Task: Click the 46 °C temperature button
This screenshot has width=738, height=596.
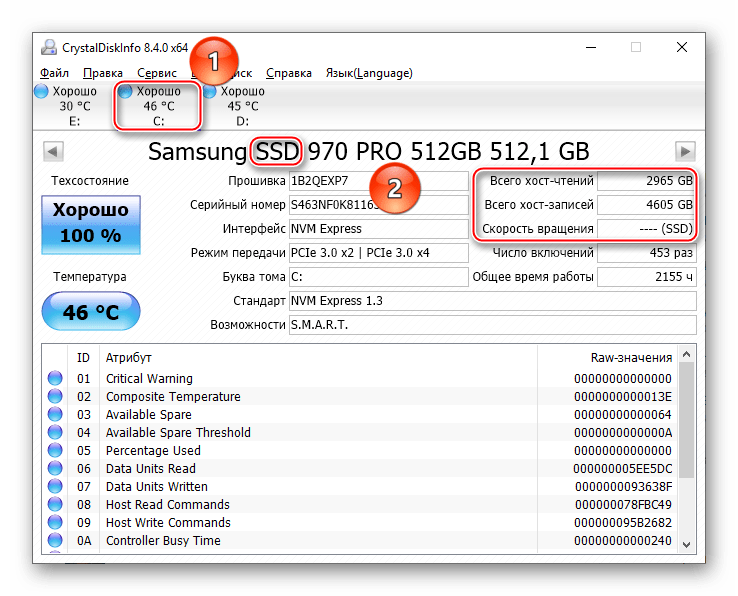Action: click(x=91, y=311)
